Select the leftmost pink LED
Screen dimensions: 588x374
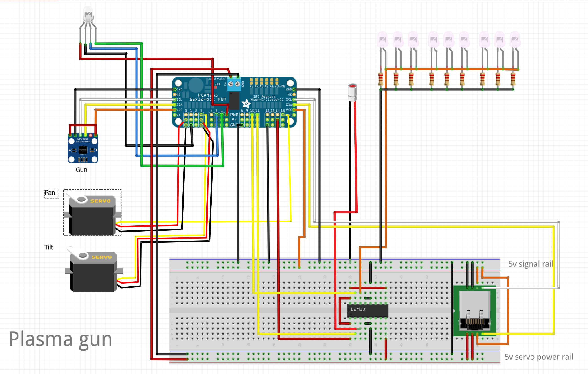pos(382,39)
